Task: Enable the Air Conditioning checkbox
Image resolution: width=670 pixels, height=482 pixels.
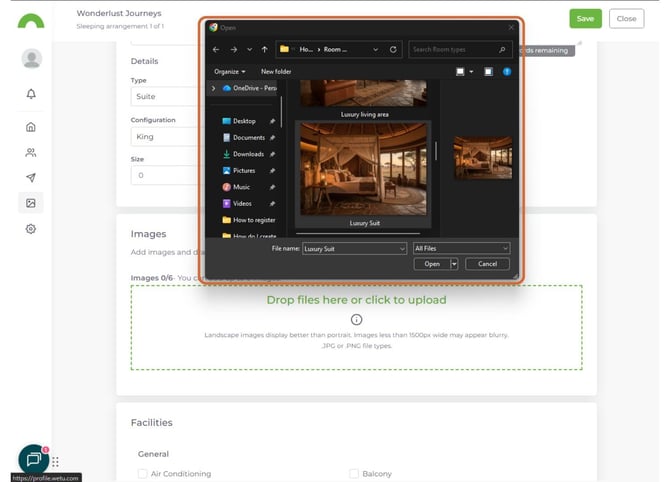Action: click(x=142, y=473)
